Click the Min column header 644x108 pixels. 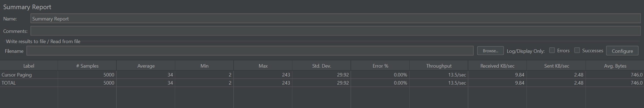coord(204,66)
